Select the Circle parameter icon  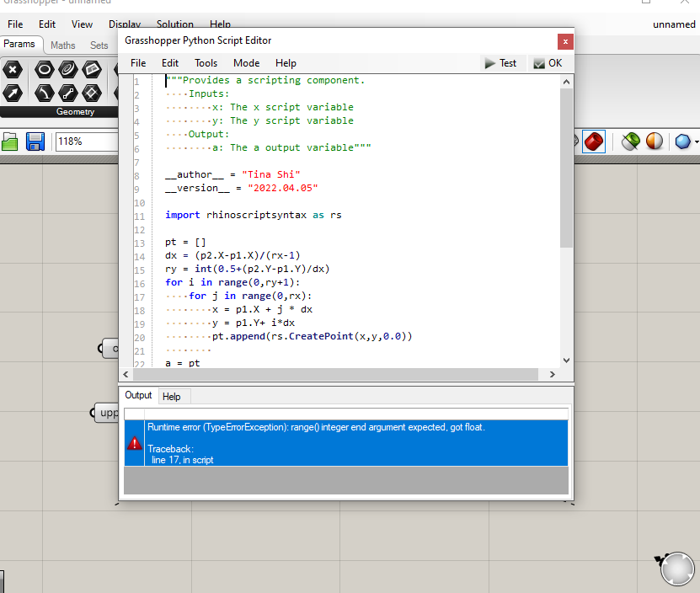click(44, 70)
